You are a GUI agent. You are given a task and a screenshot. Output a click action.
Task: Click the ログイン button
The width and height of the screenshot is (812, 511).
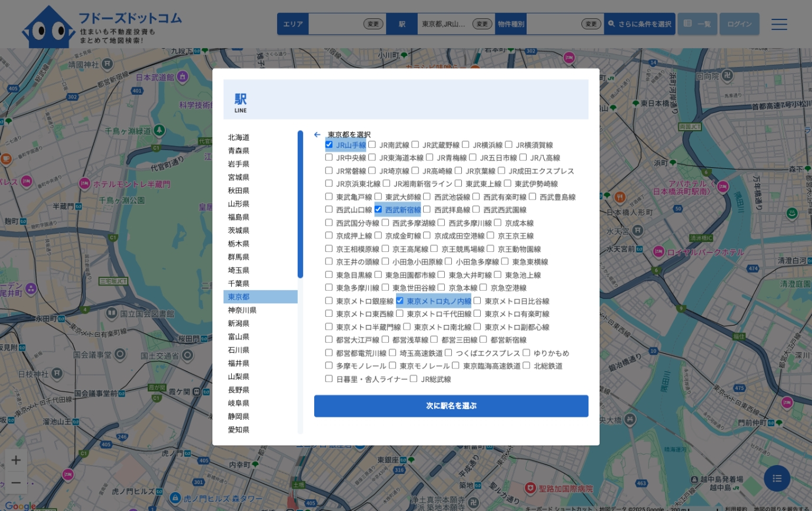tap(739, 24)
